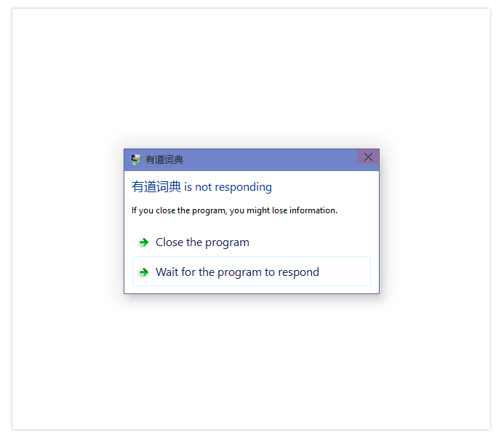This screenshot has width=504, height=447.
Task: Click the word 'respond' in the Wait option
Action: coord(299,272)
